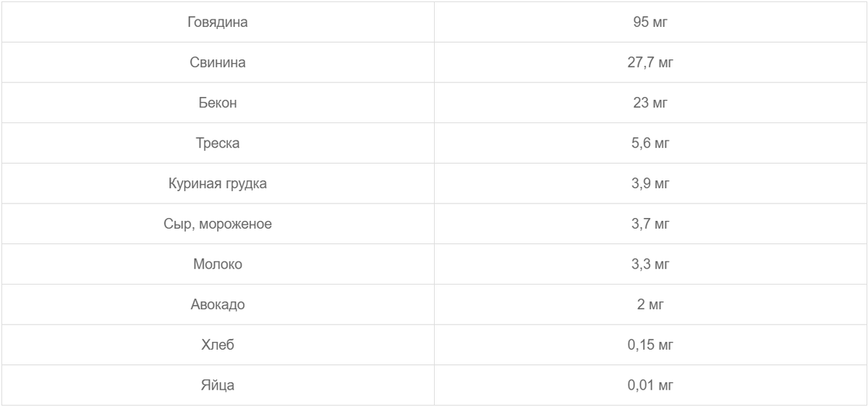Select the 3,3 мг value

click(x=650, y=264)
